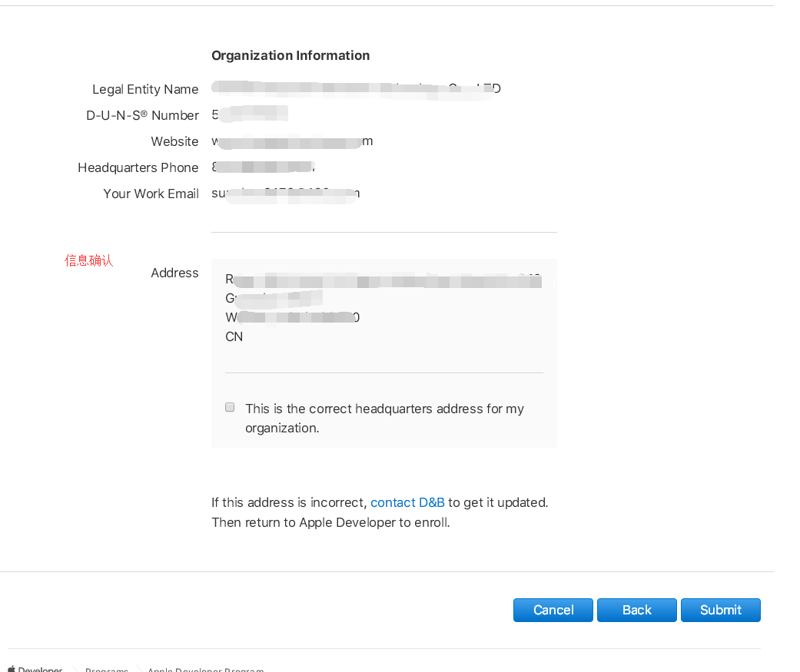800x672 pixels.
Task: Go back with the Back button
Action: coord(636,610)
